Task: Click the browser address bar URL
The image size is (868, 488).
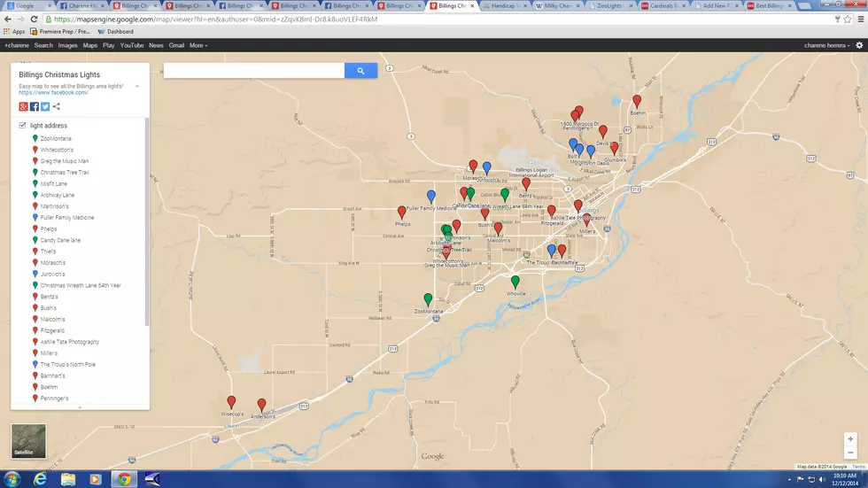Action: [x=216, y=19]
